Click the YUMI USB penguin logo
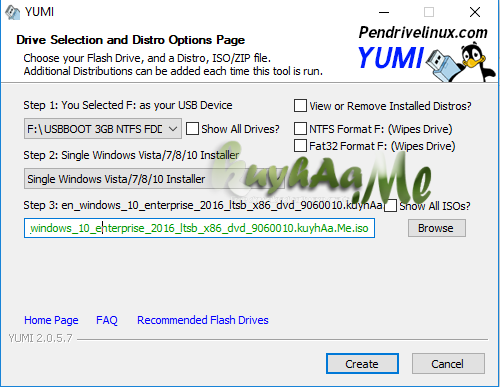 point(427,62)
